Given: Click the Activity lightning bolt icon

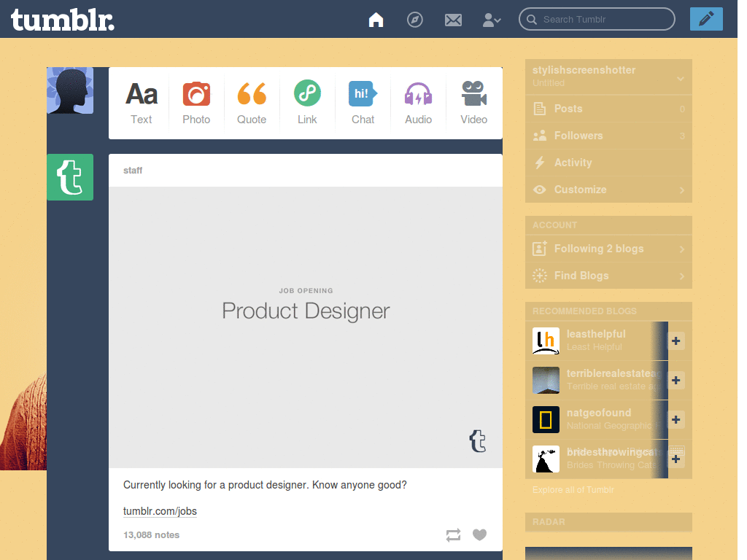Looking at the screenshot, I should click(x=540, y=163).
